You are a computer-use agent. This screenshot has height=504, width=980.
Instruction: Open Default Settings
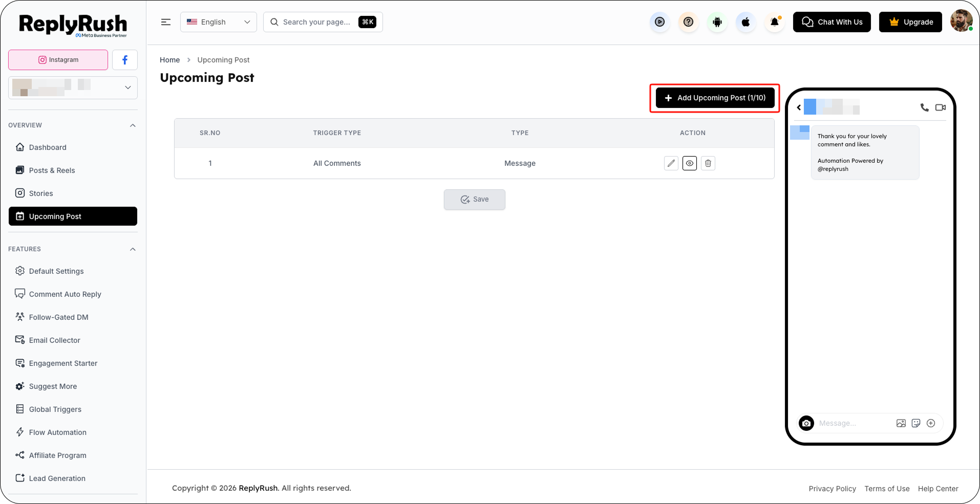pyautogui.click(x=73, y=271)
